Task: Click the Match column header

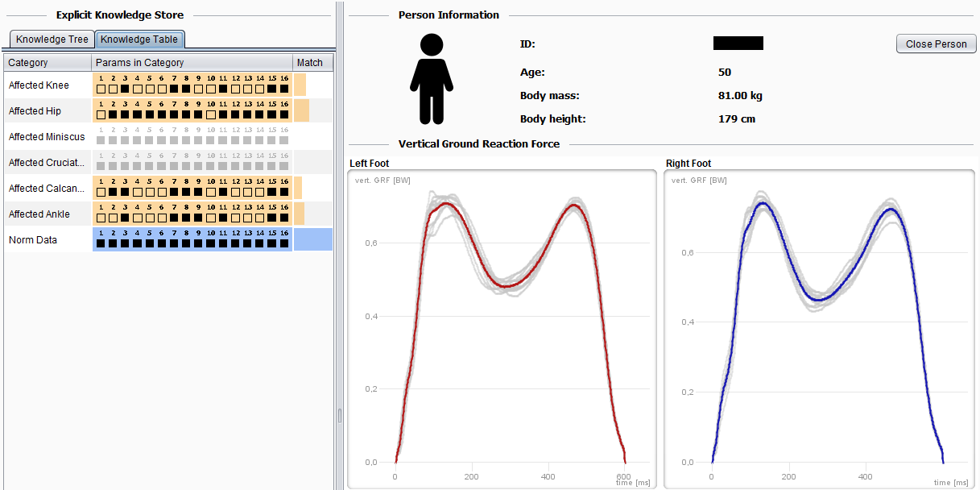Action: pyautogui.click(x=310, y=63)
